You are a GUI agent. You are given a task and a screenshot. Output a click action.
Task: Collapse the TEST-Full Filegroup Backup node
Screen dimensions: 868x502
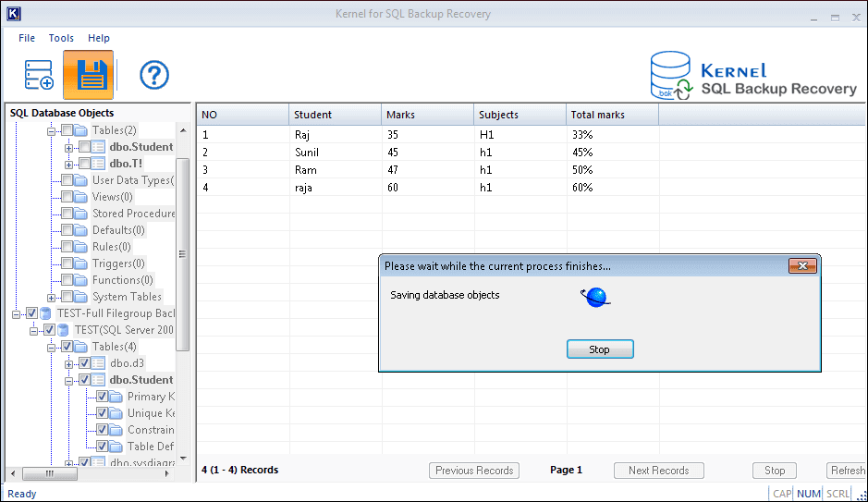coord(16,314)
